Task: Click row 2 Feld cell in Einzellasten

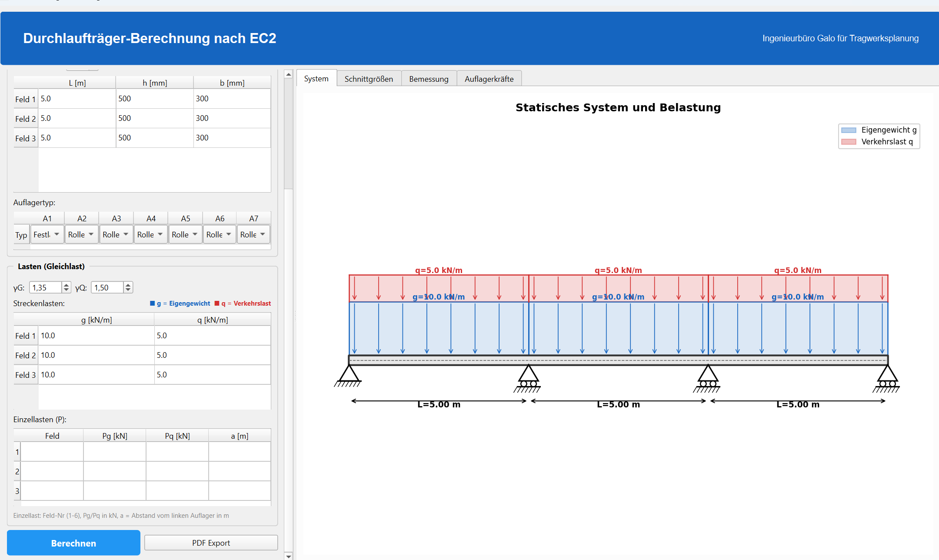Action: tap(52, 471)
